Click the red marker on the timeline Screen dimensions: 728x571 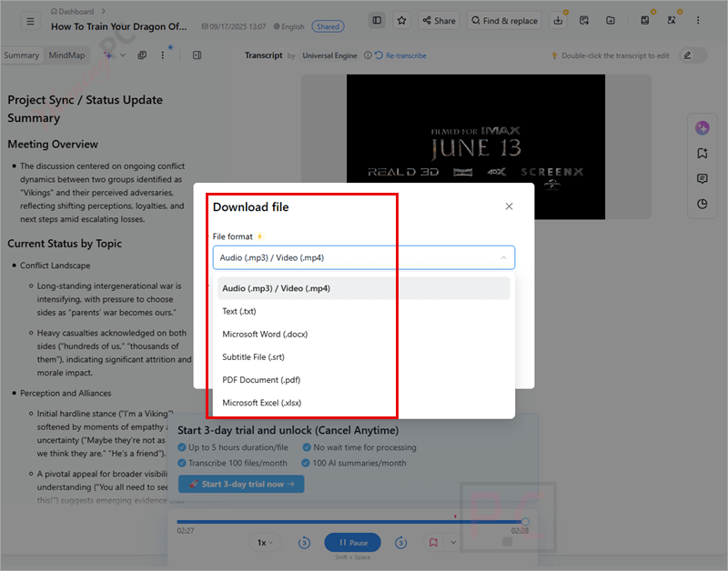[455, 516]
